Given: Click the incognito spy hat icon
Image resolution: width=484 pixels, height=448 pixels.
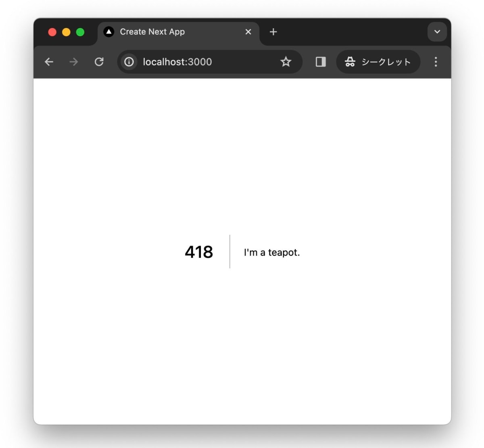Looking at the screenshot, I should point(350,62).
